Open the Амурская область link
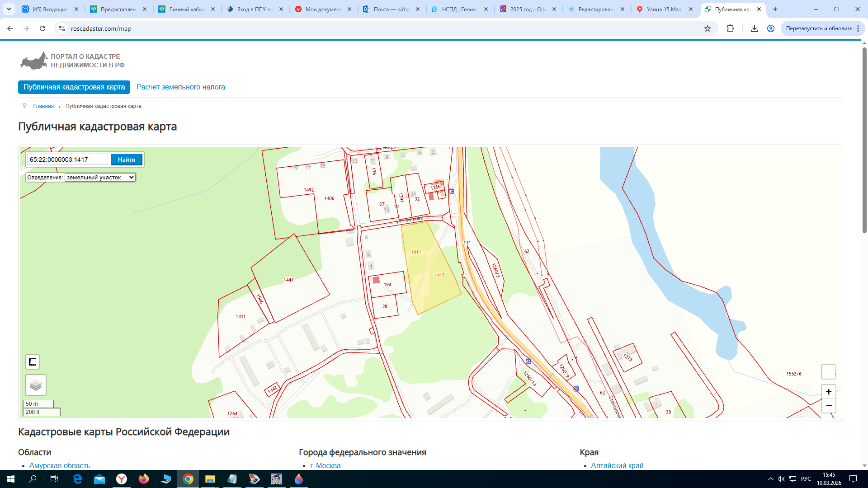Image resolution: width=868 pixels, height=488 pixels. 60,465
